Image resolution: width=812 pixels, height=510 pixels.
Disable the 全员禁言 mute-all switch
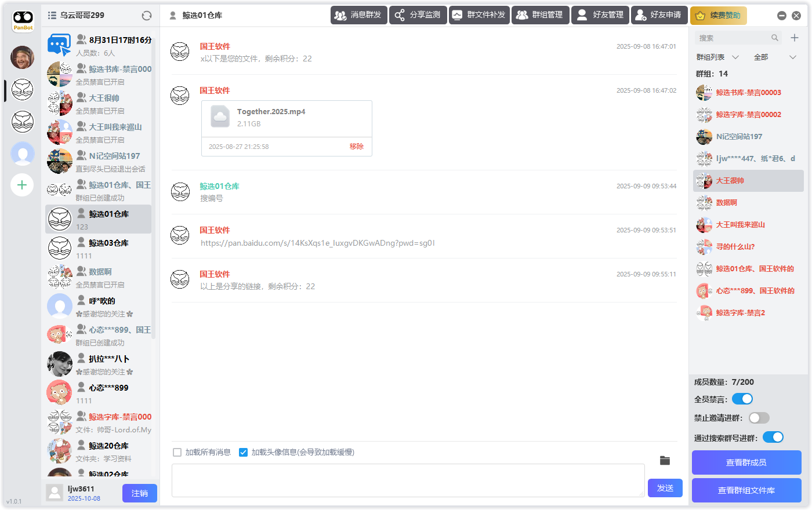742,399
